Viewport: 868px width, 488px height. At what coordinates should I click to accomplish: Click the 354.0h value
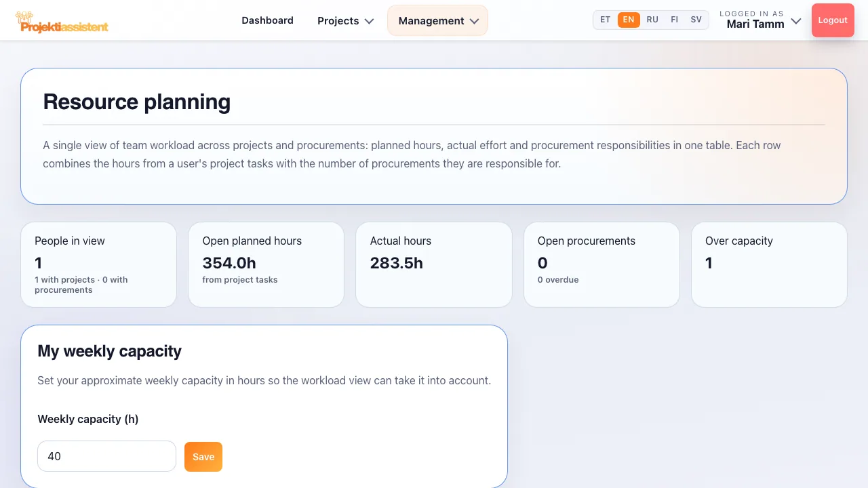(229, 263)
